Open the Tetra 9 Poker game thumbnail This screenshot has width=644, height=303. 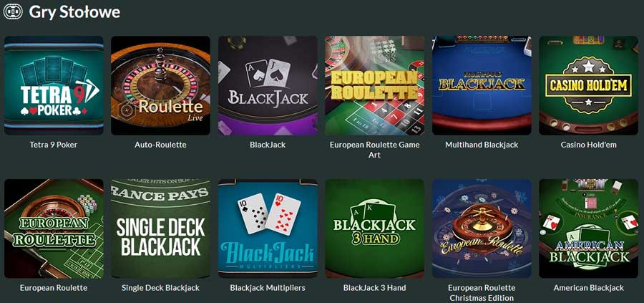(x=54, y=85)
